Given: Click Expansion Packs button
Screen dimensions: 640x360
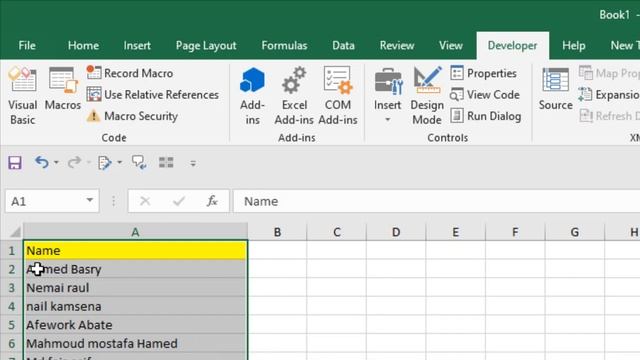Looking at the screenshot, I should pyautogui.click(x=609, y=95).
